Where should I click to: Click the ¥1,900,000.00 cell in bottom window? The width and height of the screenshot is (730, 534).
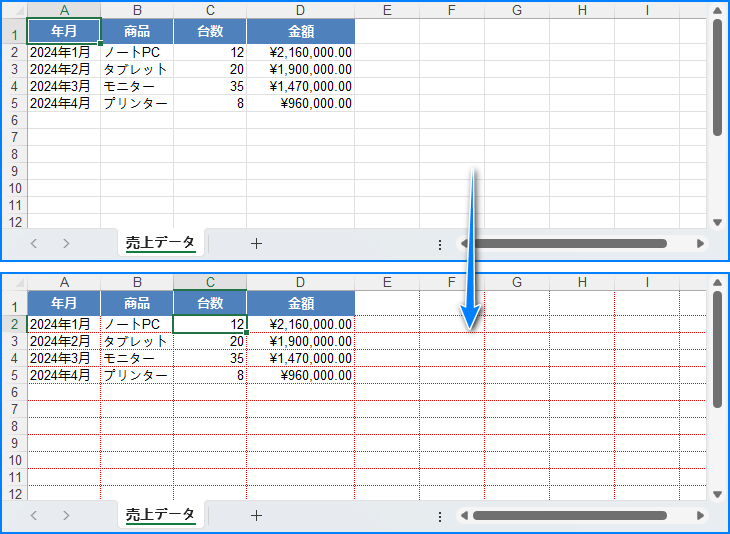click(x=301, y=341)
